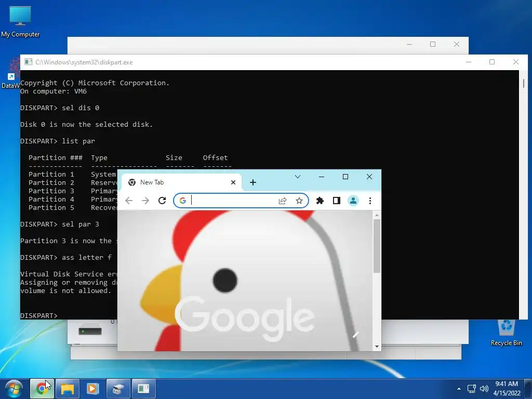Click Chrome's back arrow button
Viewport: 532px width, 399px height.
(129, 201)
